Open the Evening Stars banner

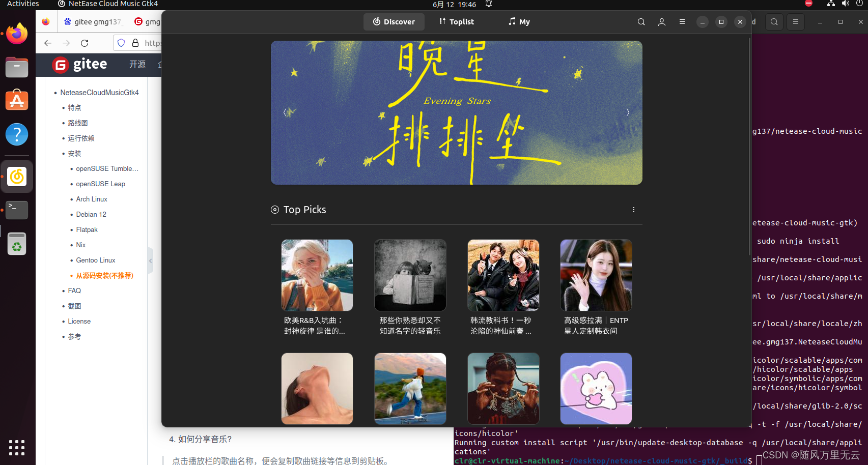pyautogui.click(x=457, y=112)
